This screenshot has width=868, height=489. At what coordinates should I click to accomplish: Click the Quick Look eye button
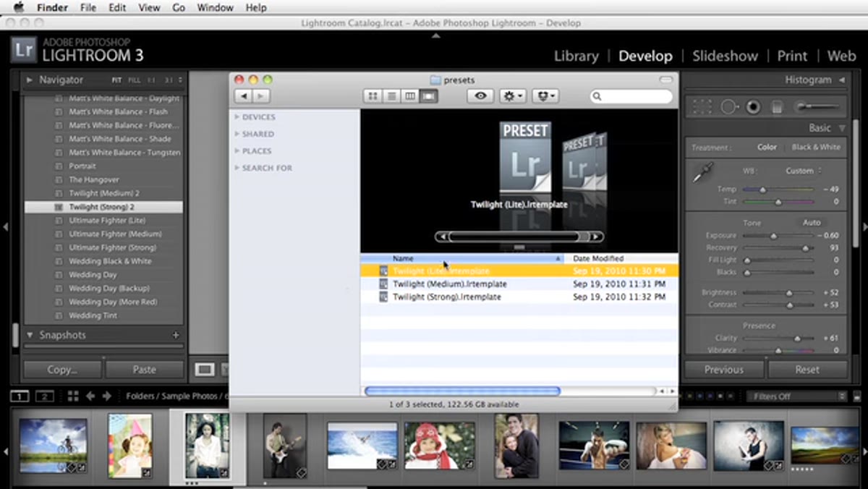[x=480, y=95]
